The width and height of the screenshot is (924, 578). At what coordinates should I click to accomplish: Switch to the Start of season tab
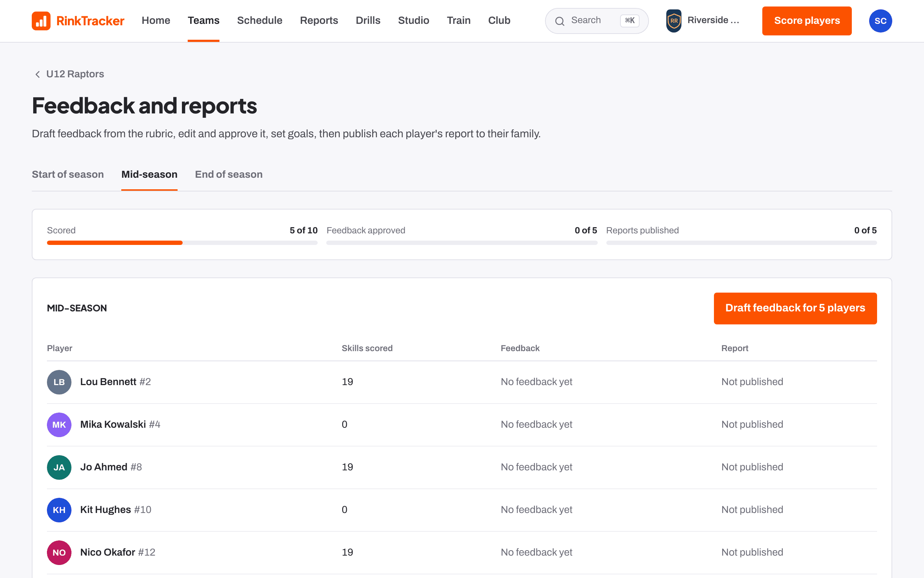67,174
